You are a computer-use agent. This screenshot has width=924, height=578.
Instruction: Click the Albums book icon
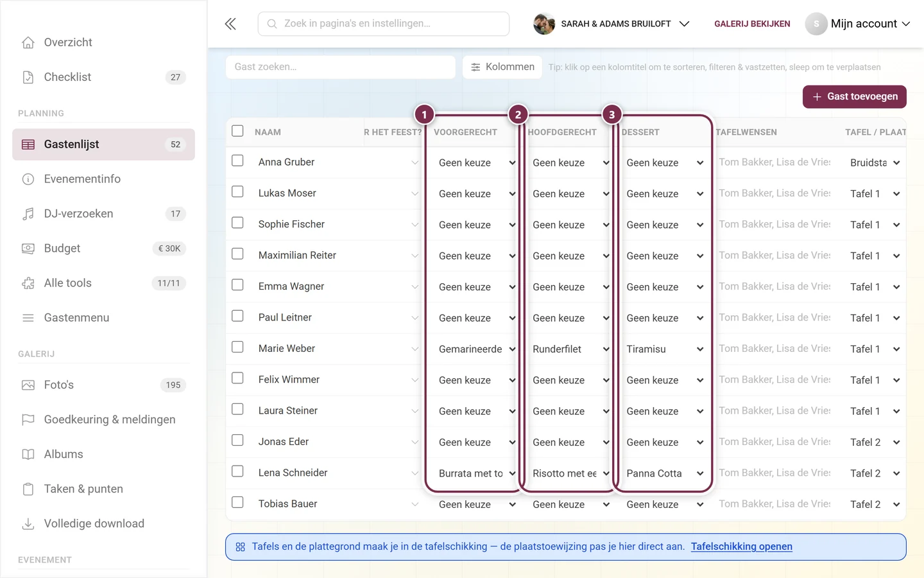point(28,455)
